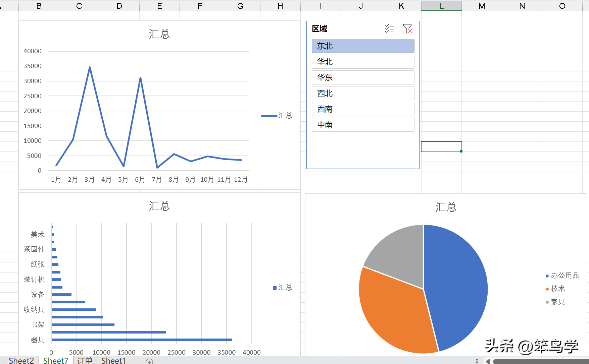Select column F header

(200, 6)
